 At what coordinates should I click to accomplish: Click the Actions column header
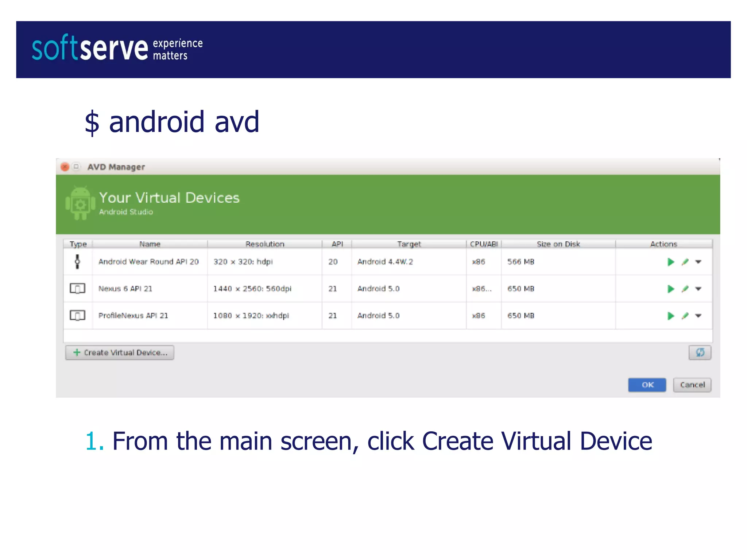664,244
